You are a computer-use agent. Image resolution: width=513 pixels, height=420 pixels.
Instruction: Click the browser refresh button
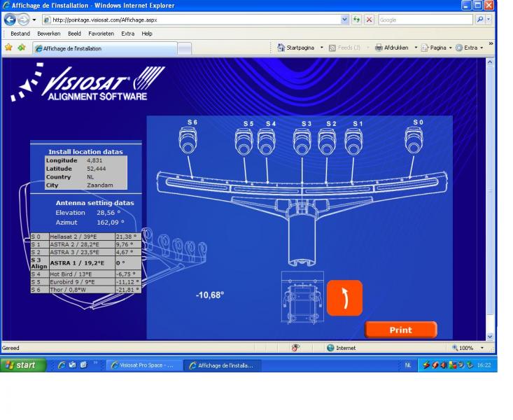click(x=356, y=20)
